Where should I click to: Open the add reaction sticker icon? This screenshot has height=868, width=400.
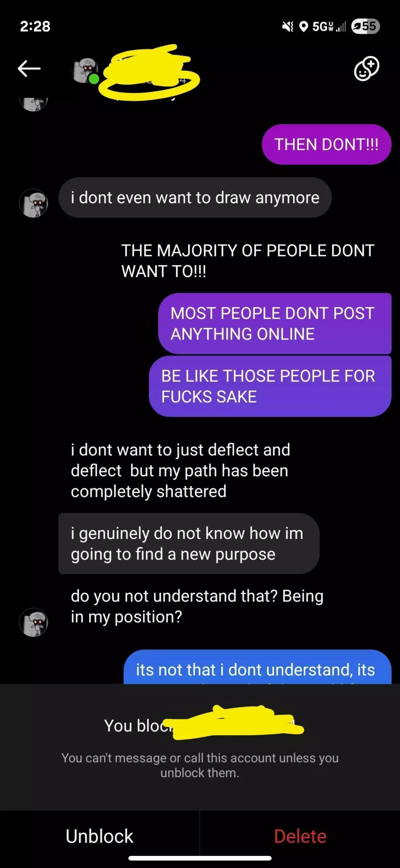(x=367, y=69)
